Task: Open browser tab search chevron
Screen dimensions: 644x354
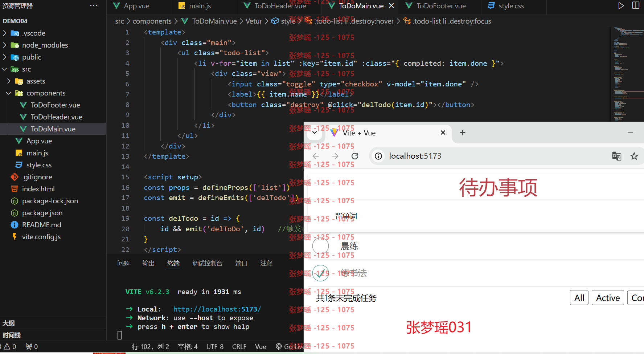Action: click(x=315, y=133)
